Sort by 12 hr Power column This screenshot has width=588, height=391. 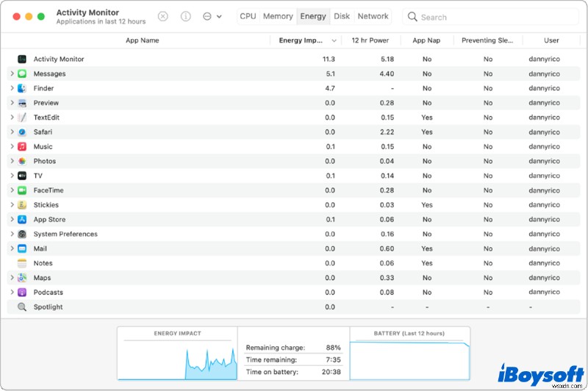pos(370,40)
